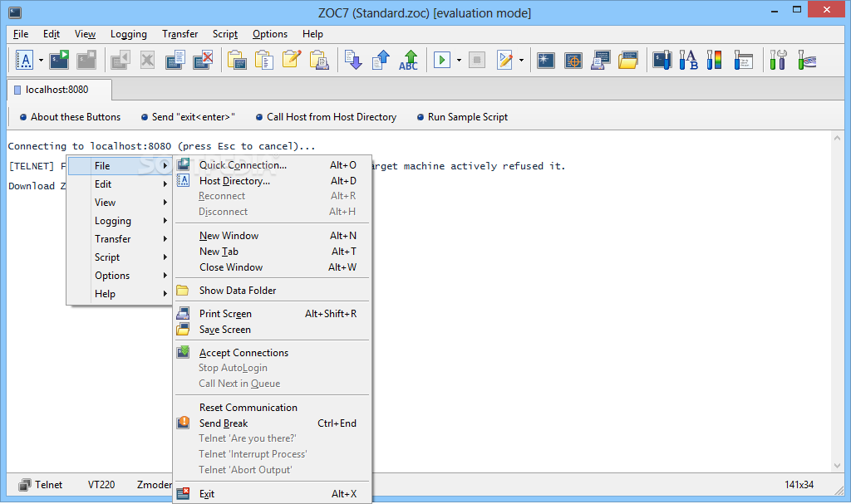Click the clipboard with screen toolbar icon
This screenshot has height=504, width=851.
click(237, 60)
